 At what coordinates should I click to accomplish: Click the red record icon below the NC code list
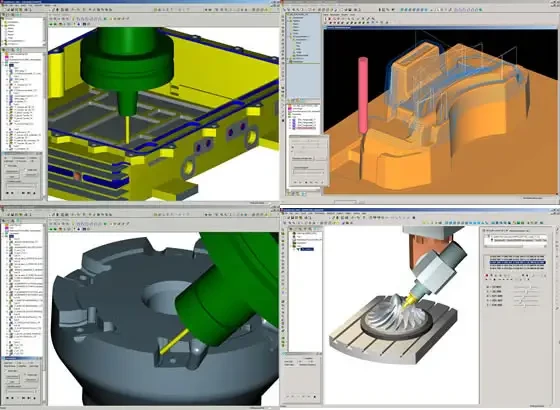[486, 276]
